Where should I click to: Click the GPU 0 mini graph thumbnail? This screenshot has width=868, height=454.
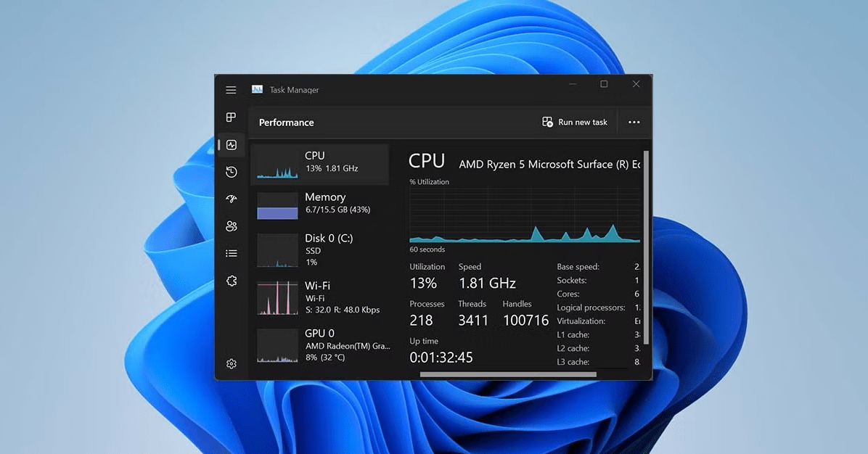(x=277, y=346)
